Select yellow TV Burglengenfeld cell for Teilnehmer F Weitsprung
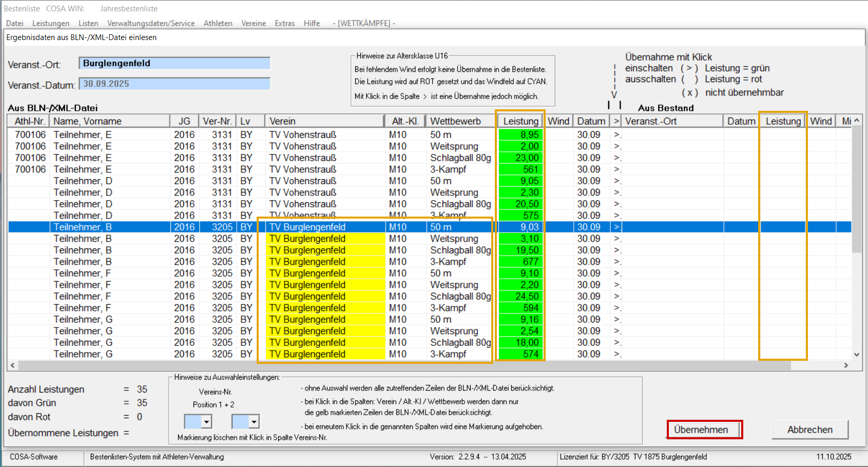The image size is (868, 467). pos(325,285)
